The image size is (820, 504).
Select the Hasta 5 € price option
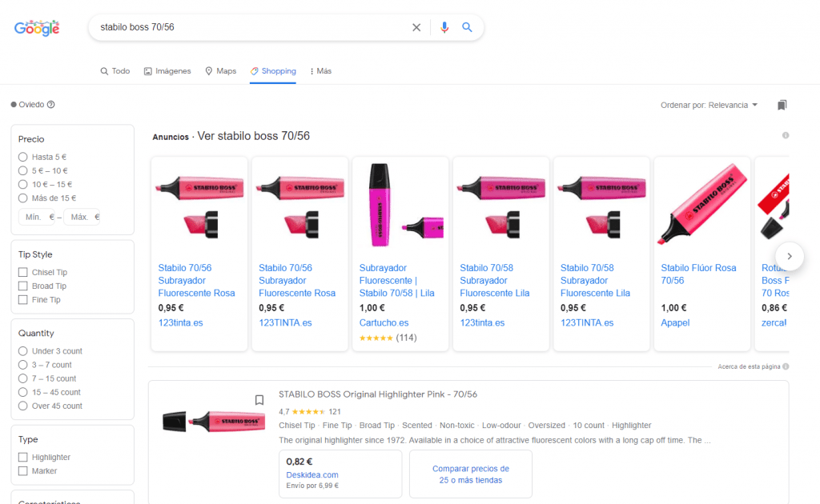(x=22, y=157)
